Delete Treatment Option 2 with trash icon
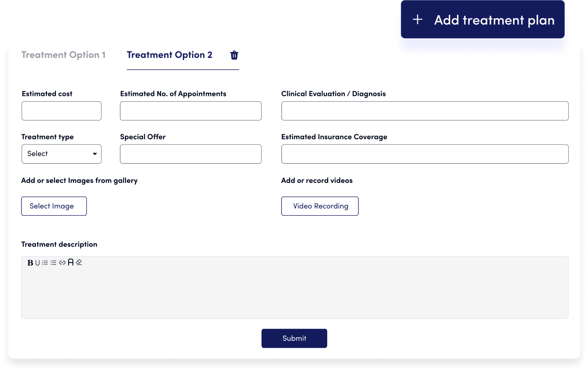This screenshot has height=372, width=588. tap(234, 55)
